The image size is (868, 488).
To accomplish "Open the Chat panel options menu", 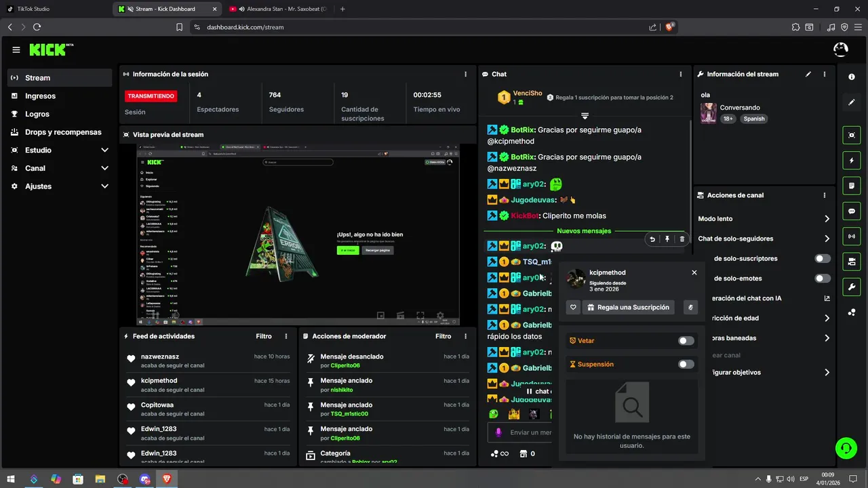I will click(681, 74).
